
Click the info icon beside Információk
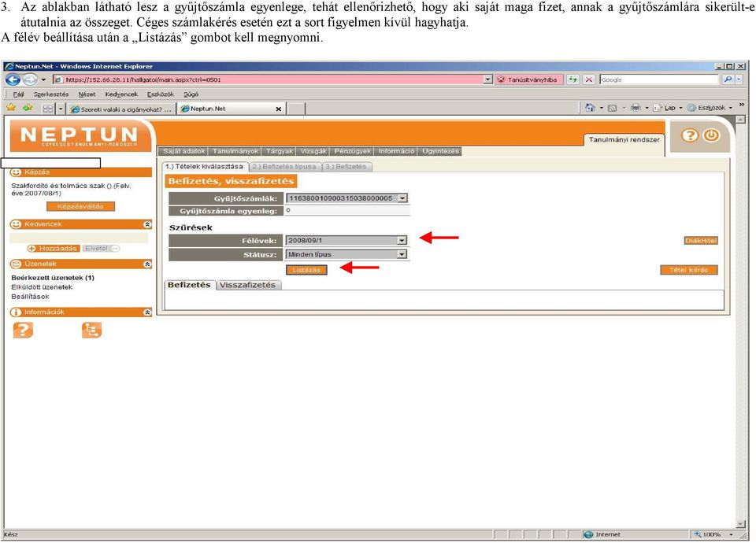point(17,312)
